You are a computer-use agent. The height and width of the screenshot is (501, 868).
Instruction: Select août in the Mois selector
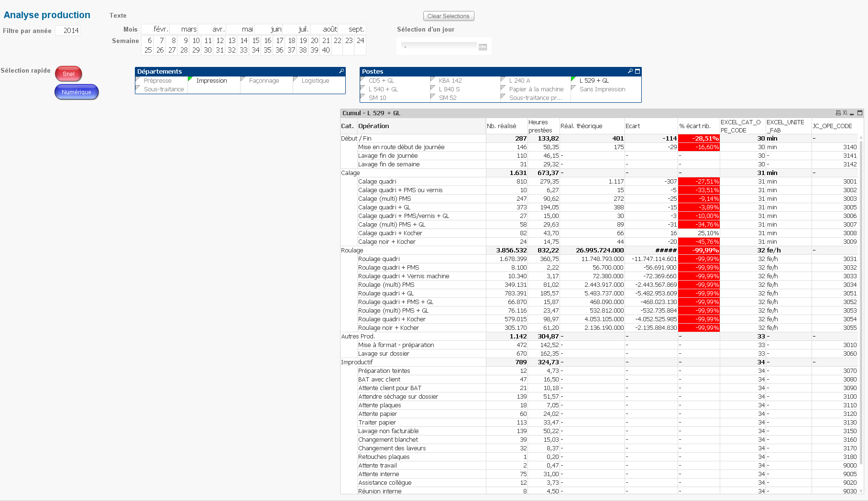pos(325,29)
